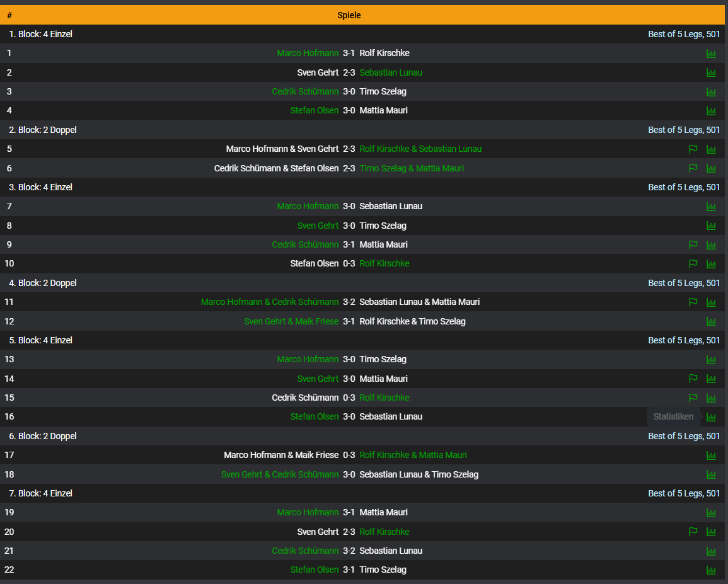Click the # column header
The image size is (728, 584).
[9, 15]
